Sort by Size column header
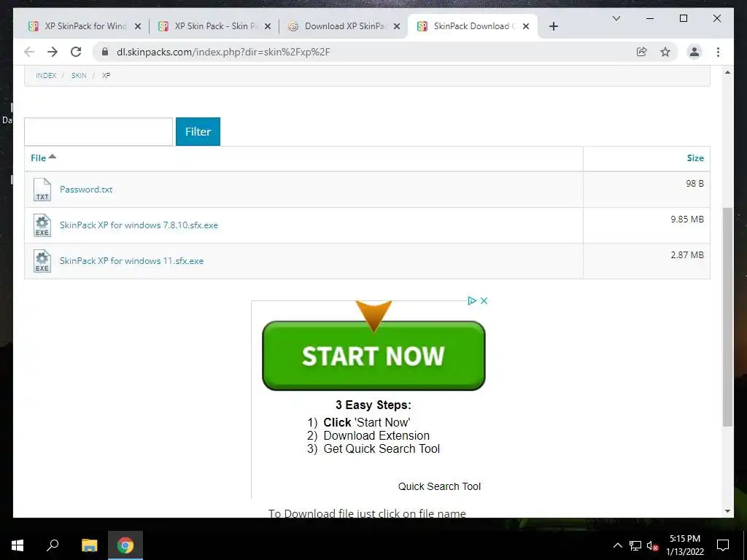747x560 pixels. [x=695, y=158]
